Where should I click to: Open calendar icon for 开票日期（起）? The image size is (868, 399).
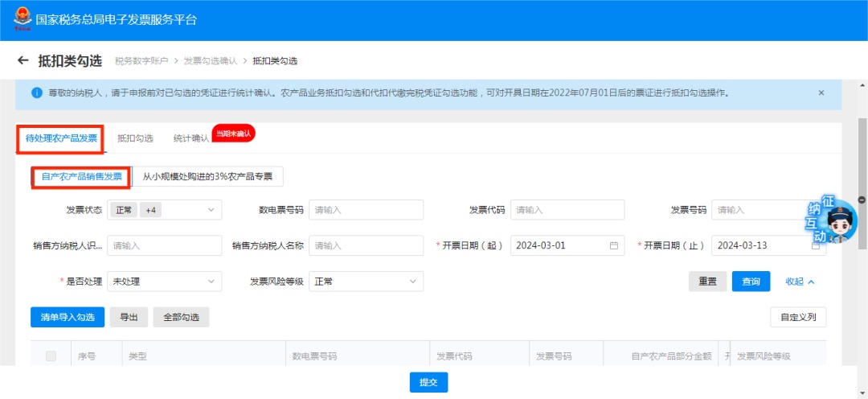coord(614,245)
